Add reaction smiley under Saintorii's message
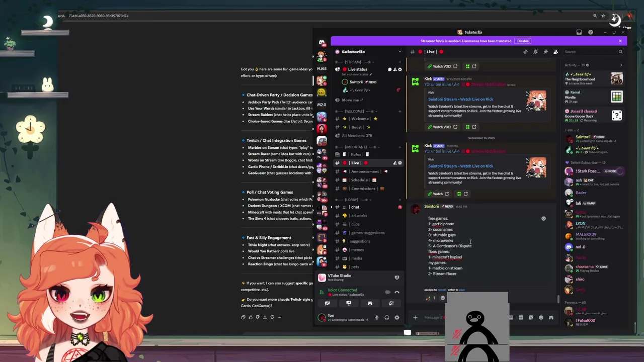Viewport: 644px width, 362px height. (443, 298)
